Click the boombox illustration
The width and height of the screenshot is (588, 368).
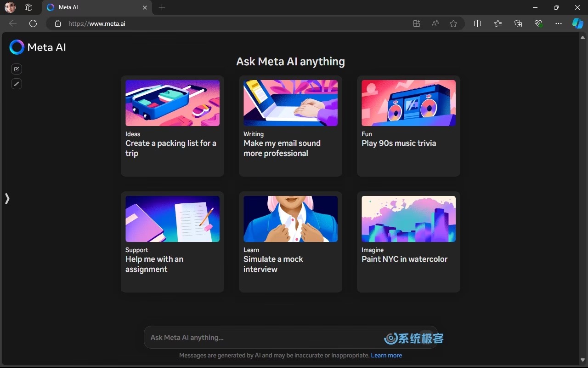click(x=408, y=103)
